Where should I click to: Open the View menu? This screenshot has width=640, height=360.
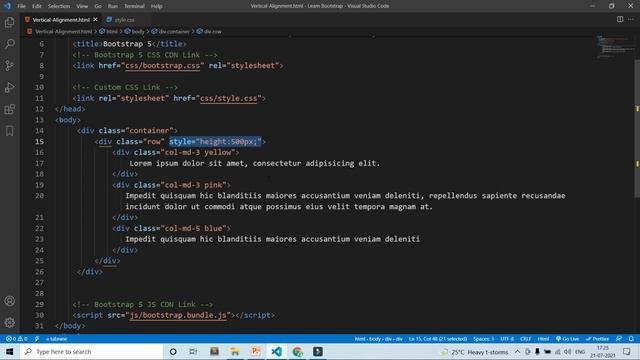point(82,6)
